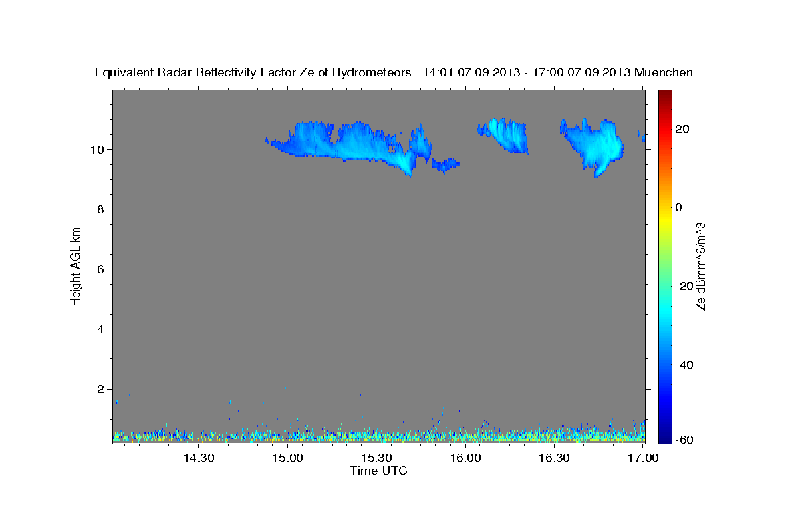Screen dimensions: 798x532
Task: Click the 'Time UTC' axis label
Action: [x=378, y=471]
